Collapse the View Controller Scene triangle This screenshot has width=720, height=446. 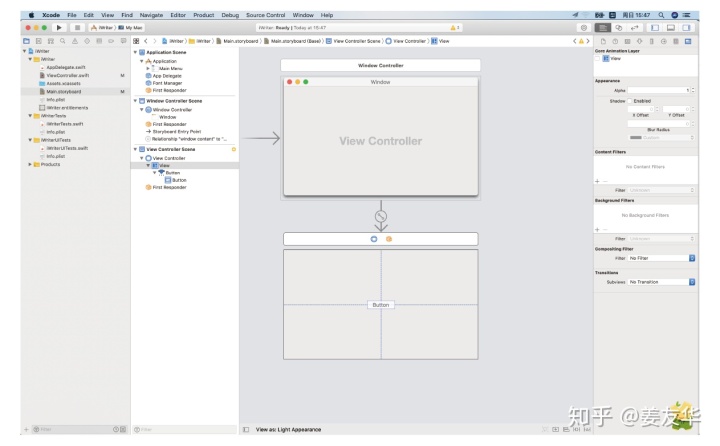point(135,149)
